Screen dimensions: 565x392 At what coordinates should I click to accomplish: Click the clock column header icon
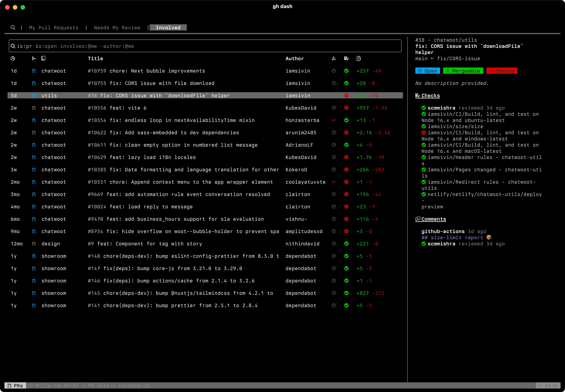(13, 58)
